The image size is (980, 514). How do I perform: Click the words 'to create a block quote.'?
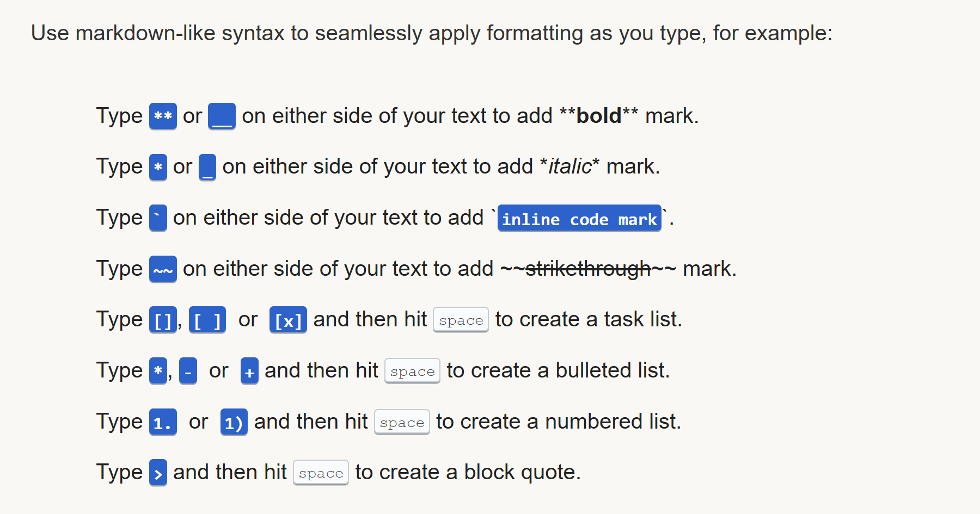(468, 472)
